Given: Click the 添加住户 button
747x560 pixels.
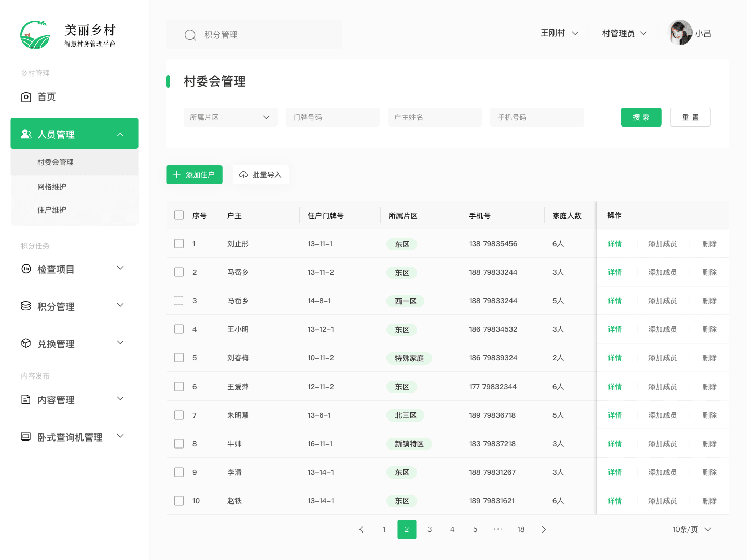Looking at the screenshot, I should click(x=194, y=175).
